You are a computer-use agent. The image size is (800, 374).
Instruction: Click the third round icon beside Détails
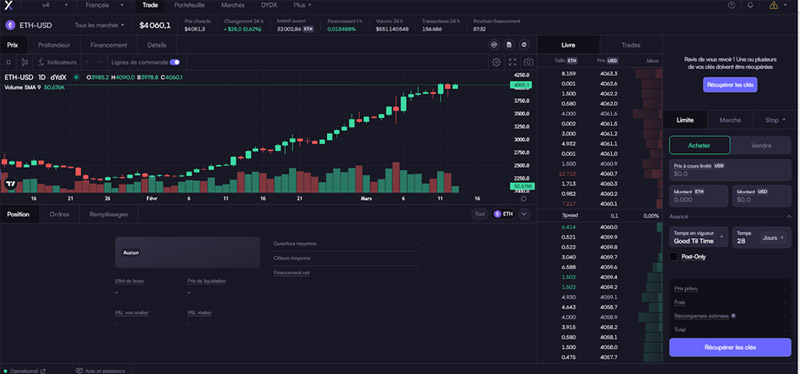coord(524,45)
